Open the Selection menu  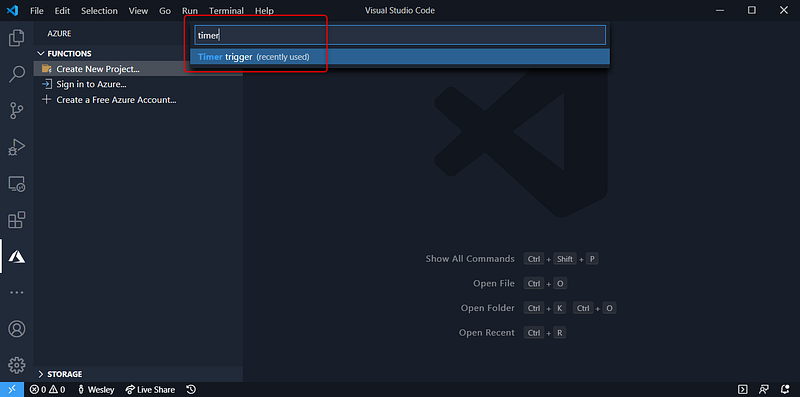[99, 11]
